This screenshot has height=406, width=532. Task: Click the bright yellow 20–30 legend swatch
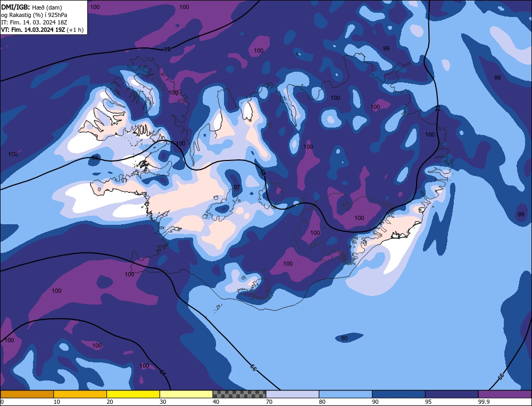133,394
